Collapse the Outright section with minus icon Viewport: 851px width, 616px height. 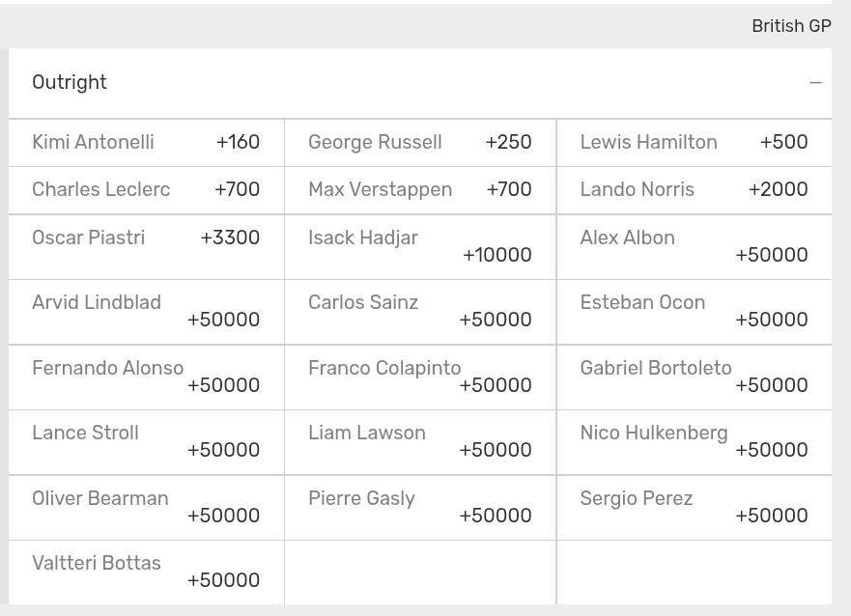pyautogui.click(x=815, y=83)
